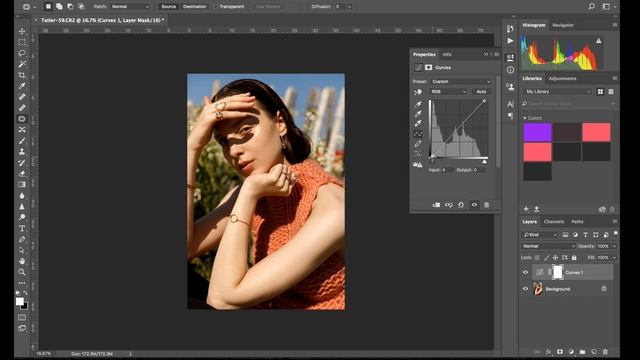Click the Background layer thumbnail
Viewport: 640px width, 360px height.
pyautogui.click(x=538, y=289)
